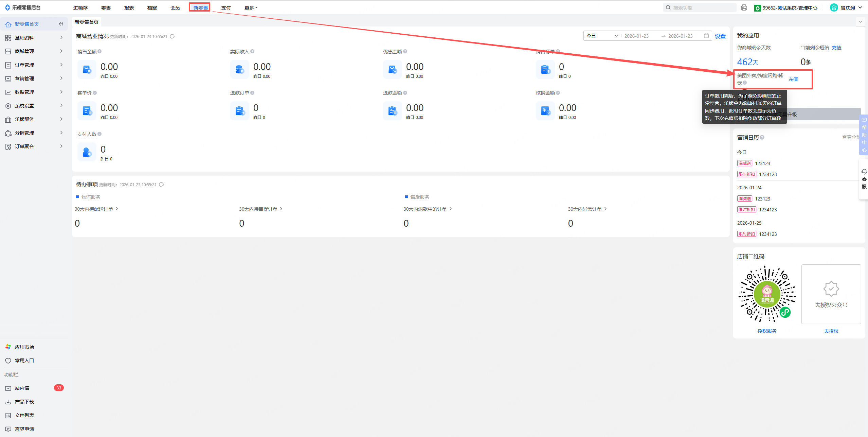Refresh the 待办事项 section
This screenshot has width=868, height=437.
(x=162, y=185)
